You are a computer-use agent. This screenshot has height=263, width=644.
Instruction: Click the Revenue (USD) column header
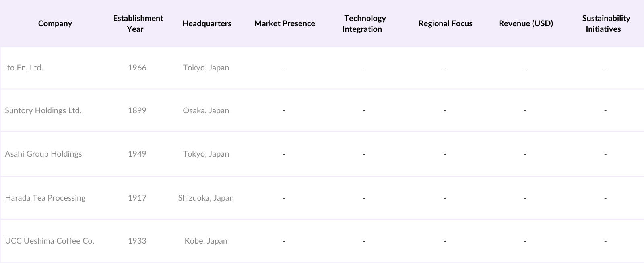click(x=526, y=23)
